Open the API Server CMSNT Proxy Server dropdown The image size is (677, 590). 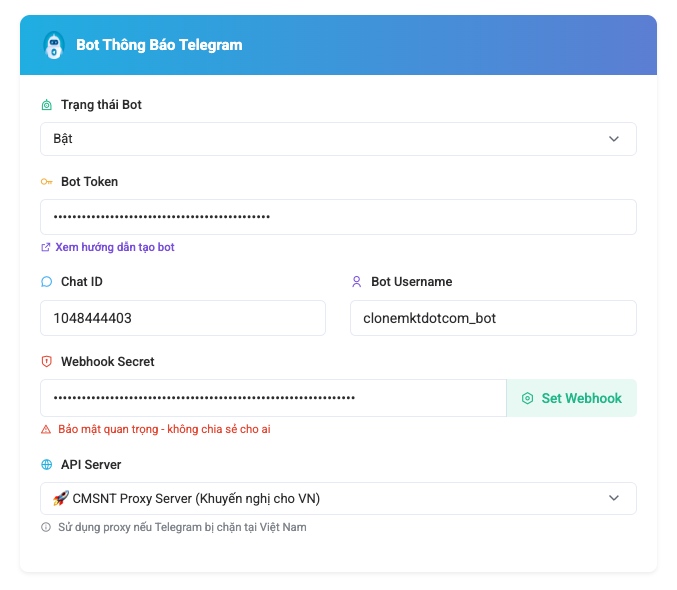(338, 498)
